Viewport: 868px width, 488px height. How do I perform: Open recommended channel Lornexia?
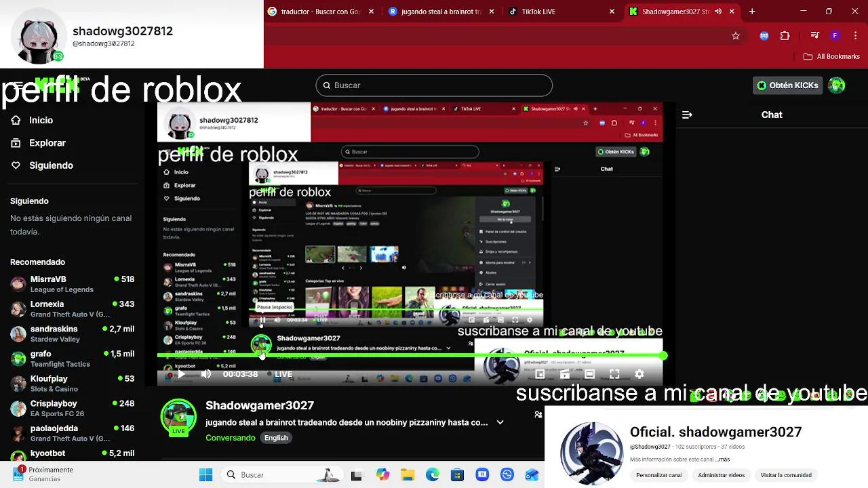73,309
